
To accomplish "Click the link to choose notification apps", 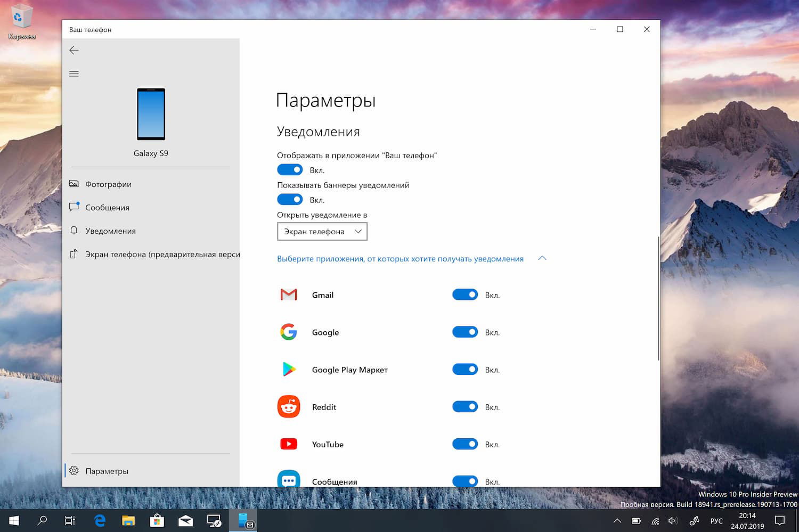I will [x=400, y=259].
